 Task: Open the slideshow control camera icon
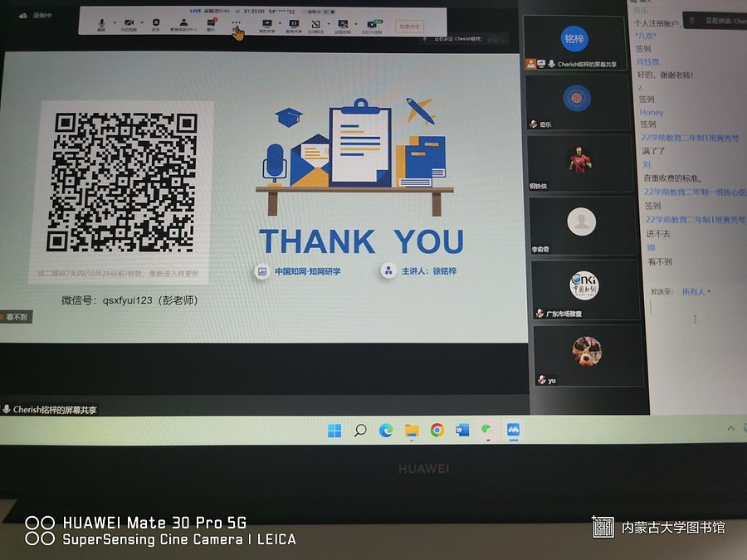pos(373,24)
